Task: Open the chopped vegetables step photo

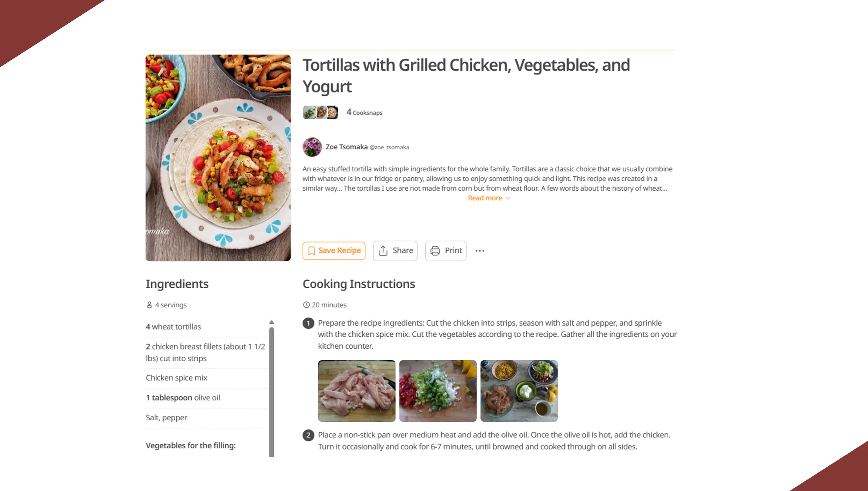Action: 438,391
